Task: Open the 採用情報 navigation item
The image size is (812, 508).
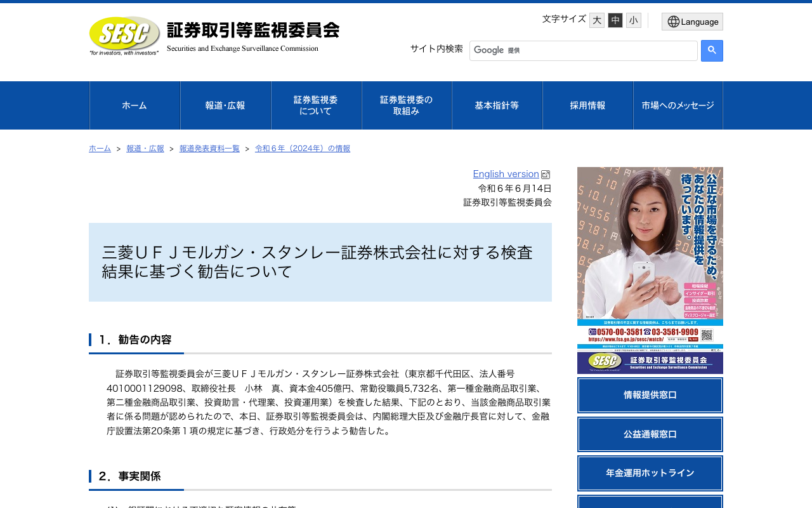Action: [x=588, y=105]
